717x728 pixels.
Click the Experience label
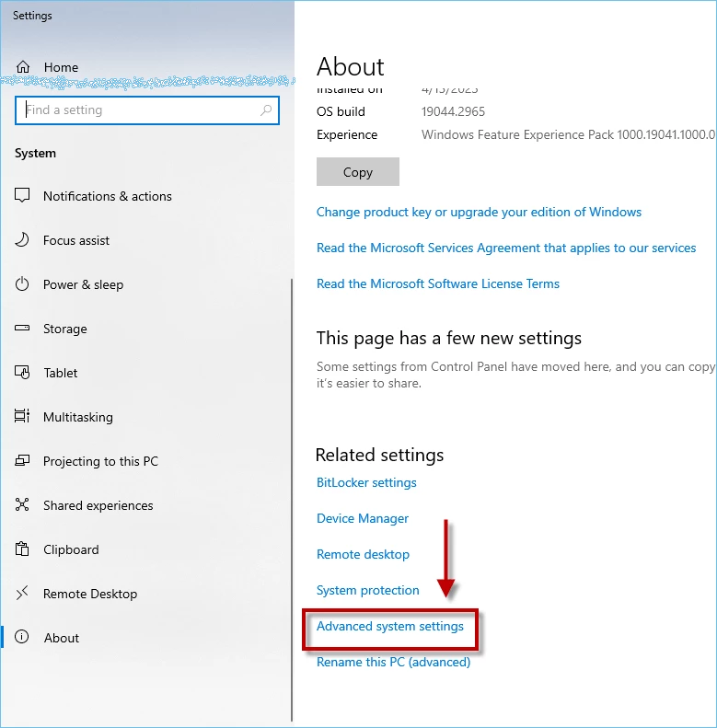[x=347, y=134]
